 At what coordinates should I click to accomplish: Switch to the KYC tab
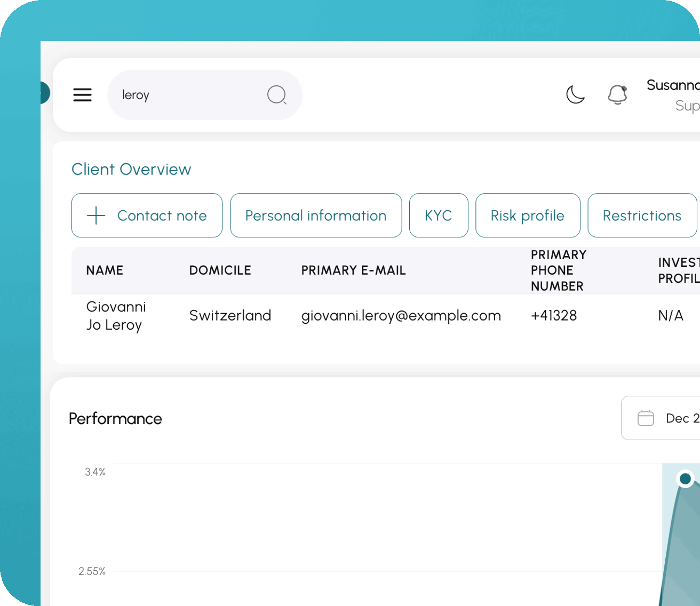point(439,216)
